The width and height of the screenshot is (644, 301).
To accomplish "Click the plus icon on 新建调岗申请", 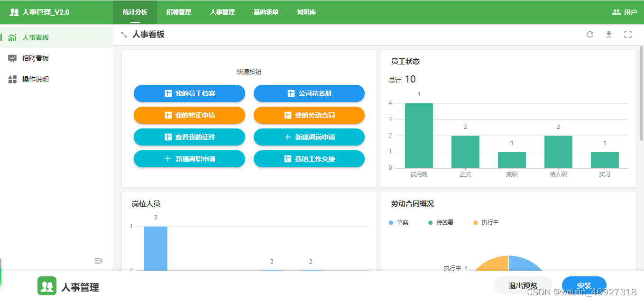I will point(288,137).
